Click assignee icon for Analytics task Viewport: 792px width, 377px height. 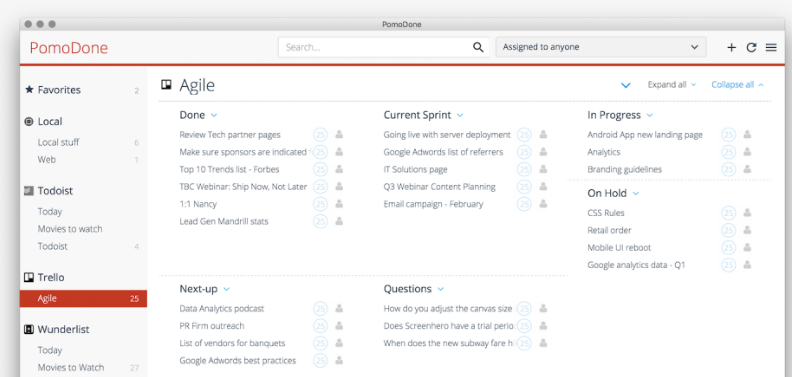(748, 152)
